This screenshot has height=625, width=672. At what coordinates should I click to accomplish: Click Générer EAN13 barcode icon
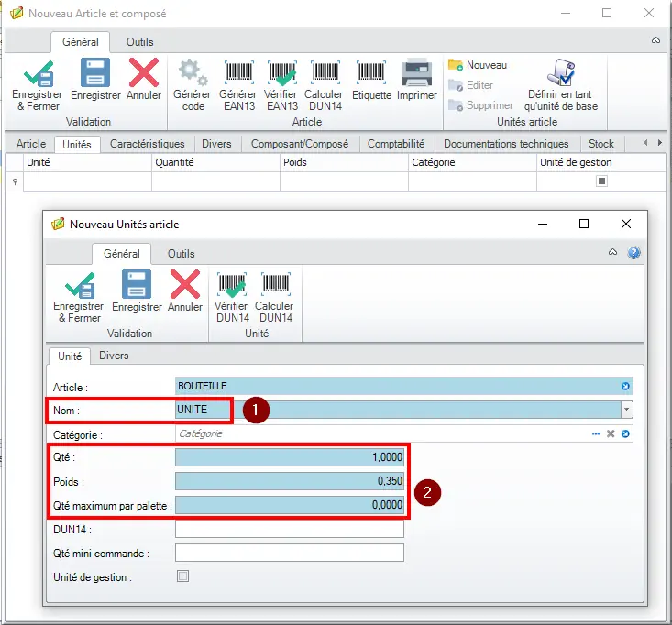[x=238, y=74]
